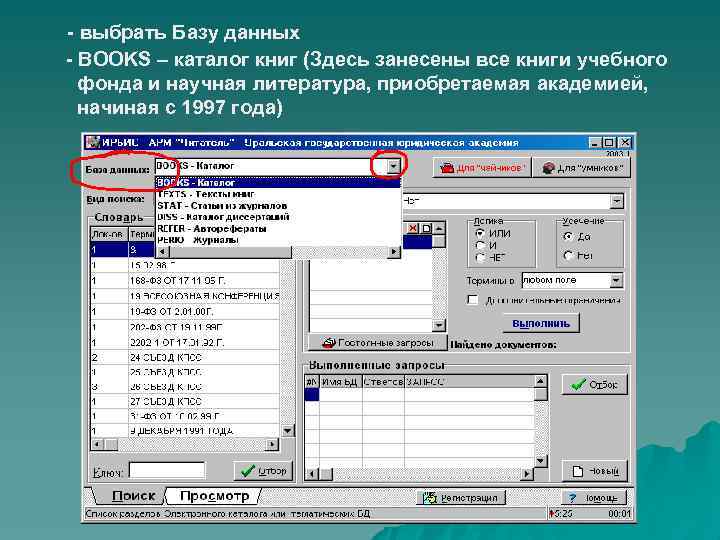720x540 pixels.
Task: Click up arrow of query list scrollbar
Action: tap(439, 228)
